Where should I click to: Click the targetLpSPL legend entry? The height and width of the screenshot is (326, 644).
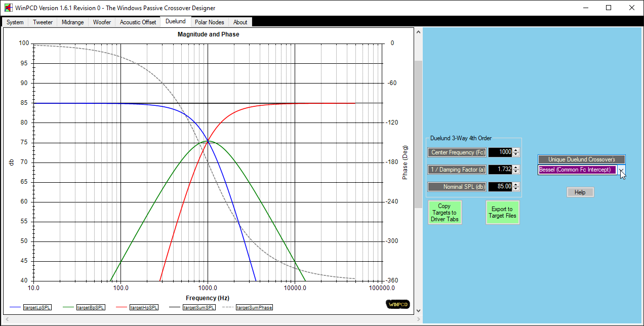coord(37,307)
